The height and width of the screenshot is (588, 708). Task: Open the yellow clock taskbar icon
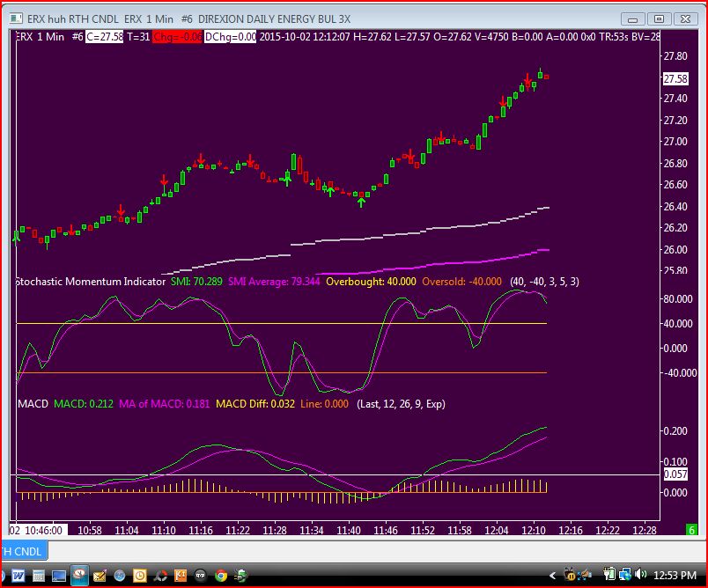(140, 576)
